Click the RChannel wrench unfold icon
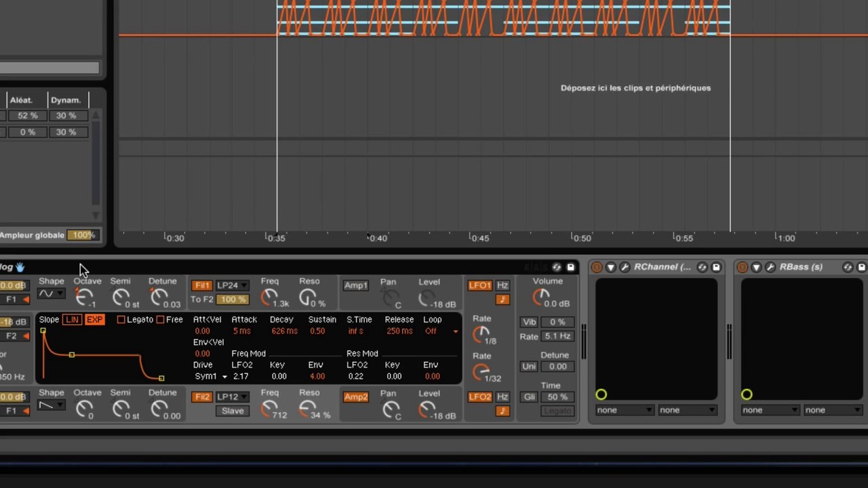Screen dimensions: 868x488 (x=625, y=268)
